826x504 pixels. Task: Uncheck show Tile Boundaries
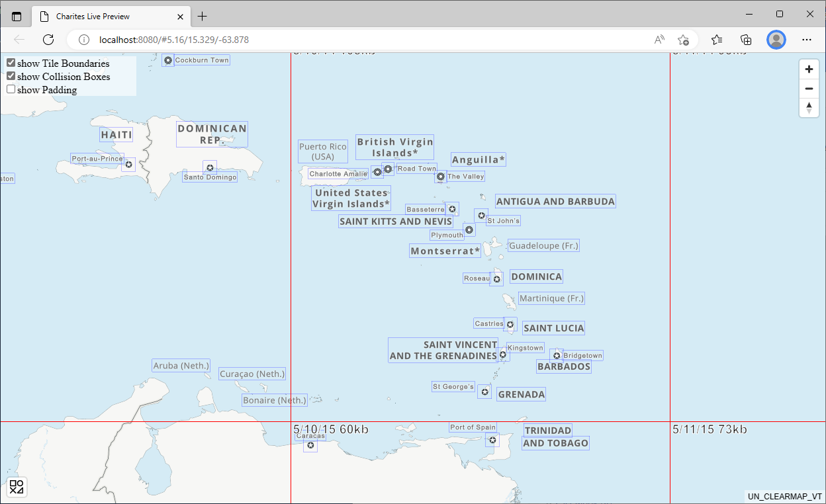[x=11, y=63]
